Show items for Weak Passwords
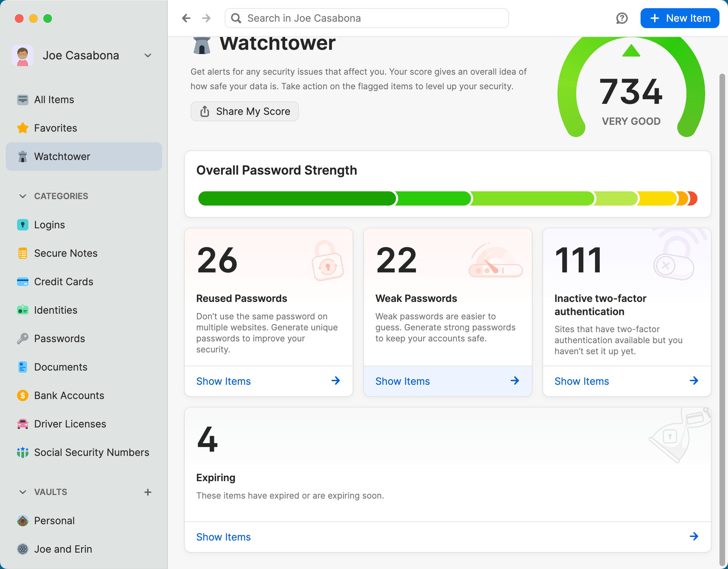728x569 pixels. pos(448,381)
